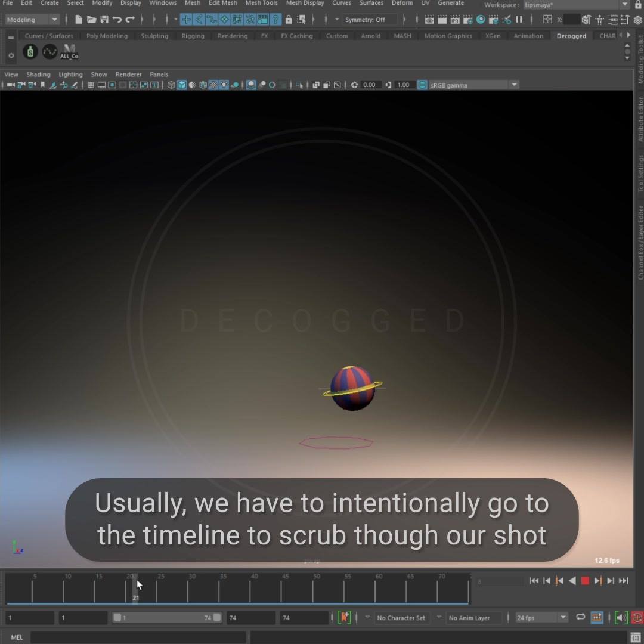Click the Isolate Select icon
Image resolution: width=644 pixels, height=644 pixels.
coord(299,85)
